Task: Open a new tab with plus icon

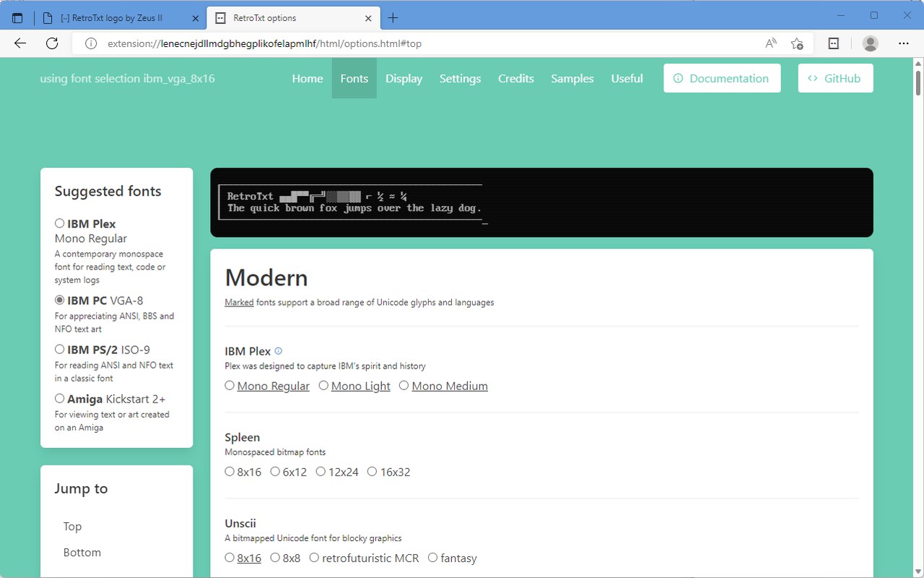Action: click(393, 18)
